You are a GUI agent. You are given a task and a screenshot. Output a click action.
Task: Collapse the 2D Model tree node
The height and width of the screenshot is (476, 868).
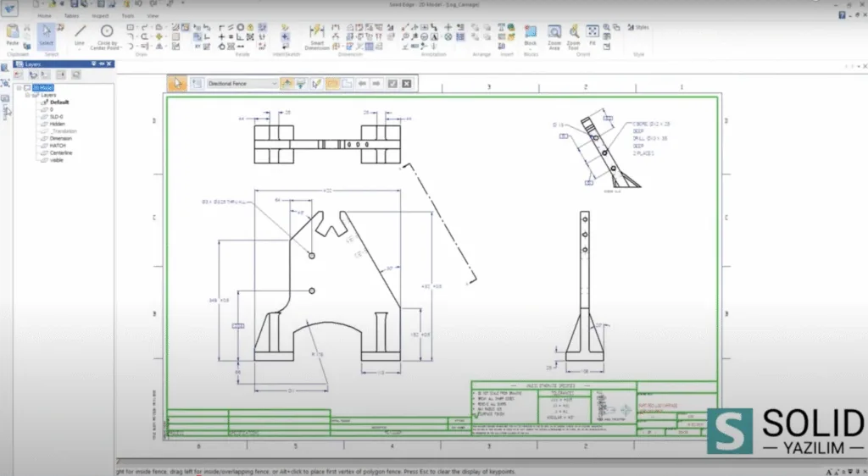[19, 88]
